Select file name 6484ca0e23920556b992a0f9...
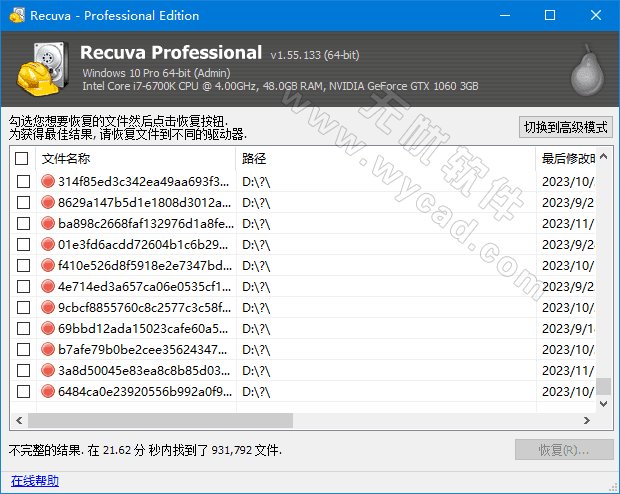620x494 pixels. 145,392
